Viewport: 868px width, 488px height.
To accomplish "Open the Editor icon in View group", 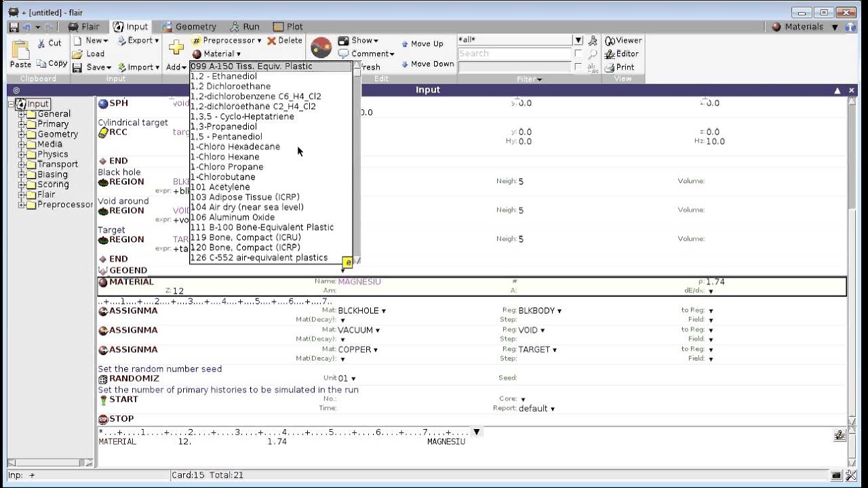I will click(610, 54).
